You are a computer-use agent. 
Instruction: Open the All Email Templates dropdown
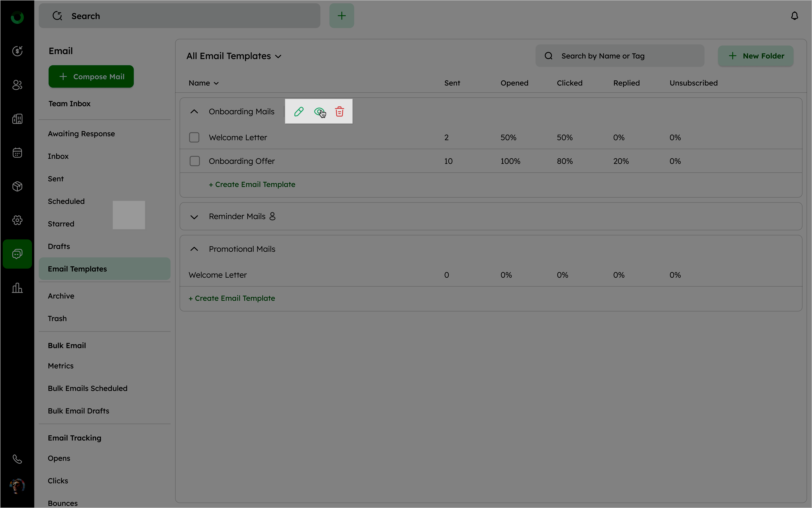234,56
